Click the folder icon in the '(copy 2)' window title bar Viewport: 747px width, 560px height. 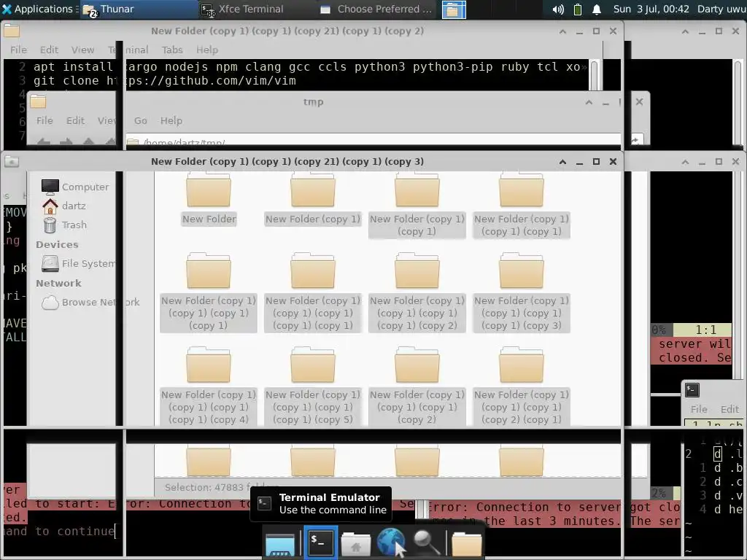point(12,31)
